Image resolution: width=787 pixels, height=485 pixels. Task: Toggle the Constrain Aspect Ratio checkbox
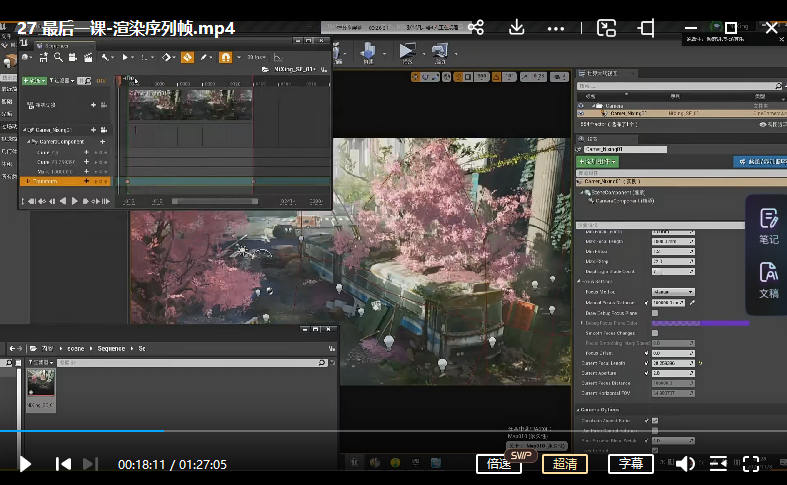[x=654, y=420]
